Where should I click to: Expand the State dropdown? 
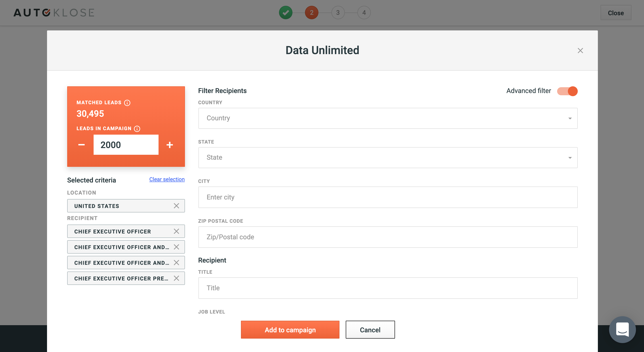388,157
